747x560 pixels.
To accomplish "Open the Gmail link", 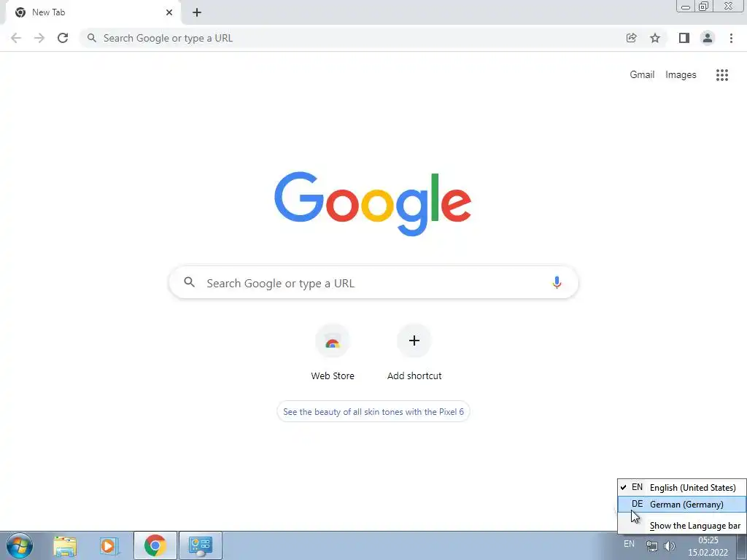I will [x=642, y=75].
